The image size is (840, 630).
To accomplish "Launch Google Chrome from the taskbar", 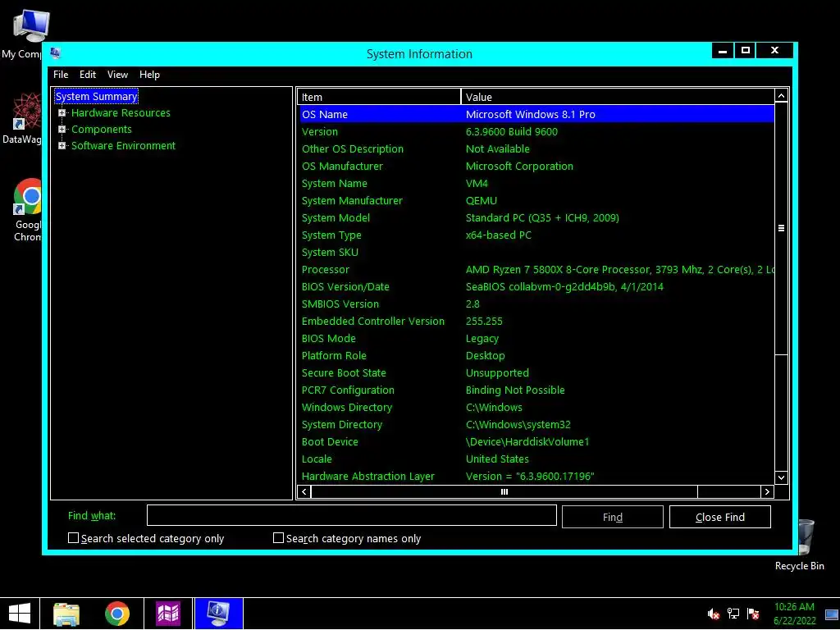I will tap(117, 614).
